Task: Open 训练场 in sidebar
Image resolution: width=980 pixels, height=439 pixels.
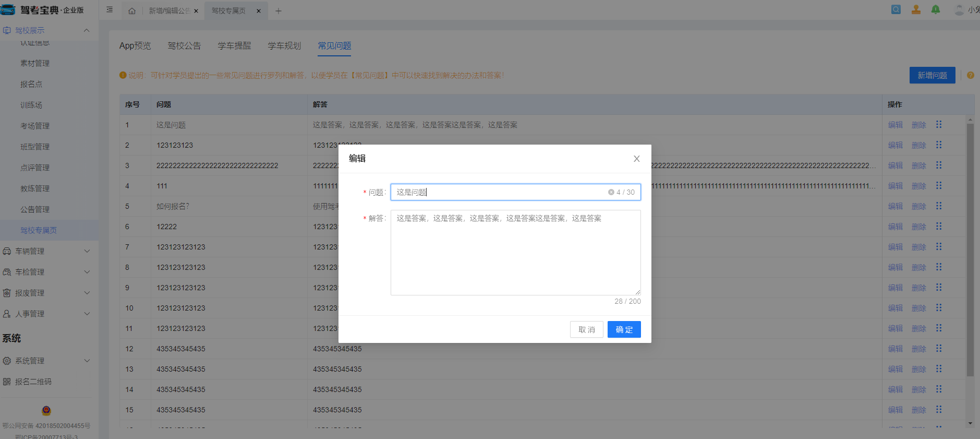Action: click(31, 105)
